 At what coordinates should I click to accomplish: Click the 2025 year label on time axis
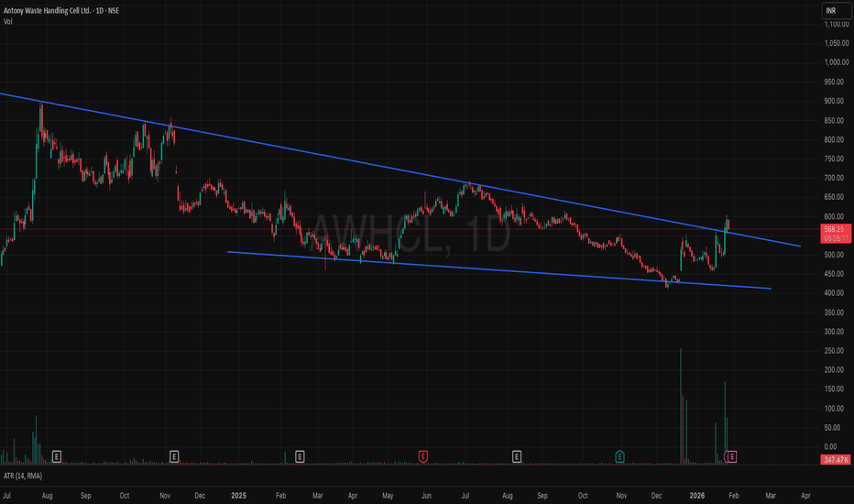point(238,495)
